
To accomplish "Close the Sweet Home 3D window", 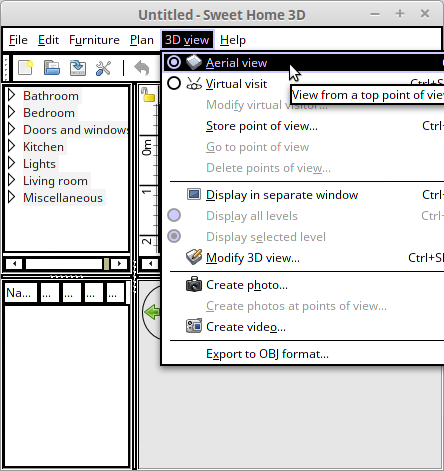I will point(425,14).
